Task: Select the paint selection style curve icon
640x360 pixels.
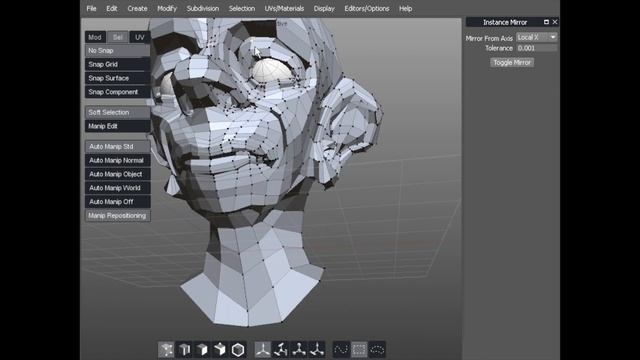Action: tap(341, 350)
